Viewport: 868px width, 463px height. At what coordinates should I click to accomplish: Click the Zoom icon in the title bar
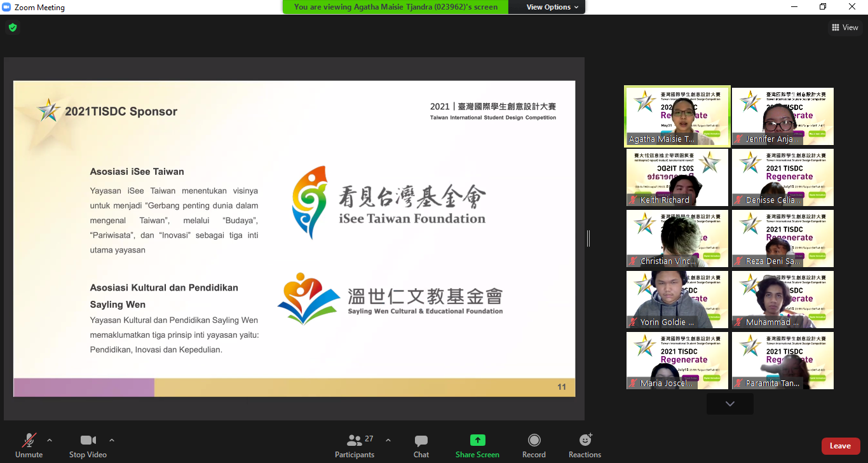click(7, 7)
